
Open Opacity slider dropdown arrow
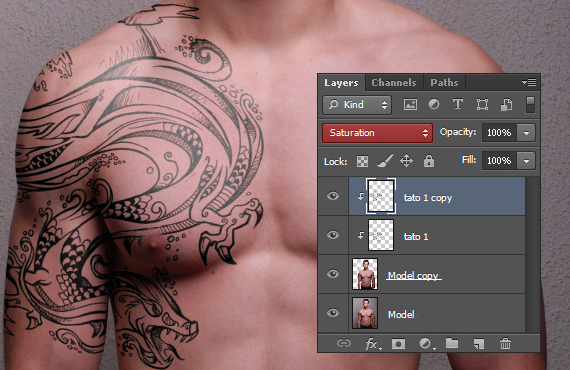coord(526,133)
